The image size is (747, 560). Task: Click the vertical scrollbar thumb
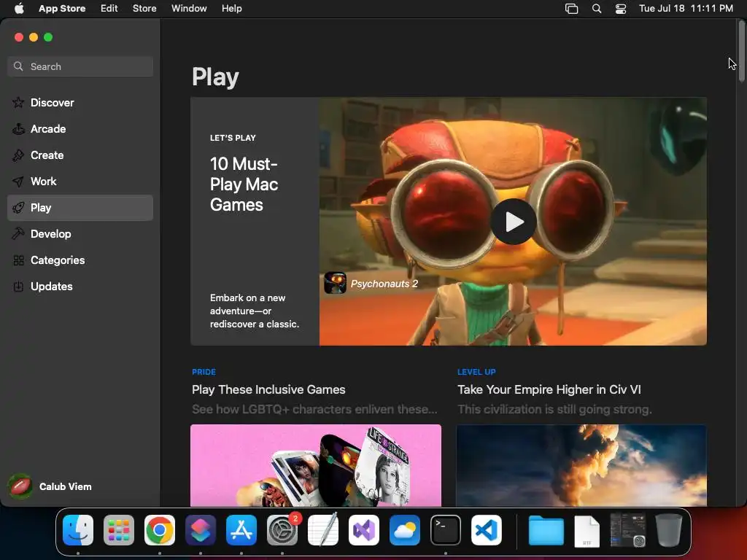(741, 52)
